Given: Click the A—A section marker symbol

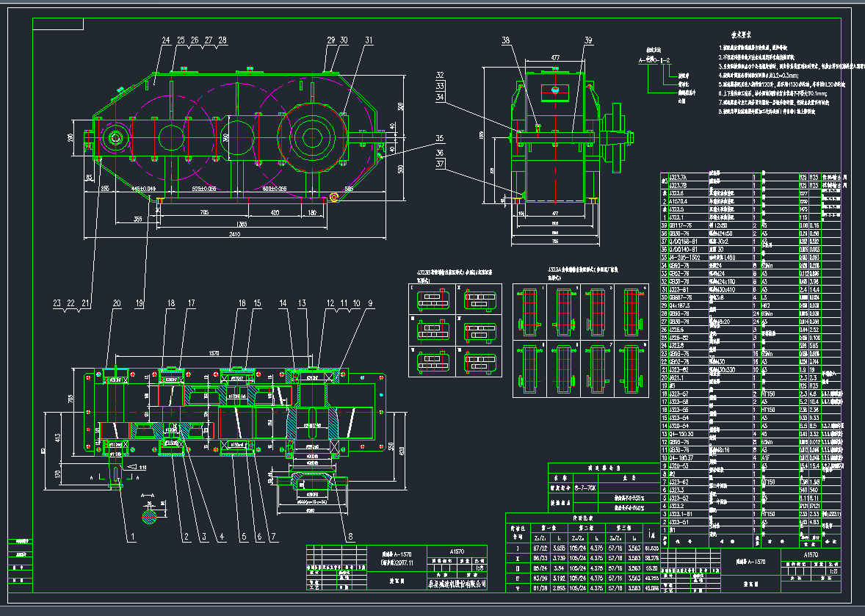Looking at the screenshot, I should pyautogui.click(x=148, y=495).
